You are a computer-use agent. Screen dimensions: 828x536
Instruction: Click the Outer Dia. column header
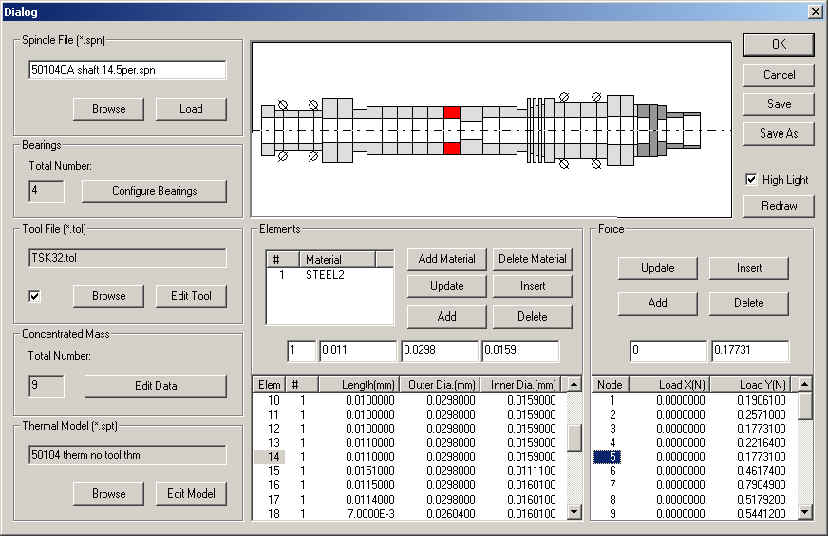[439, 385]
